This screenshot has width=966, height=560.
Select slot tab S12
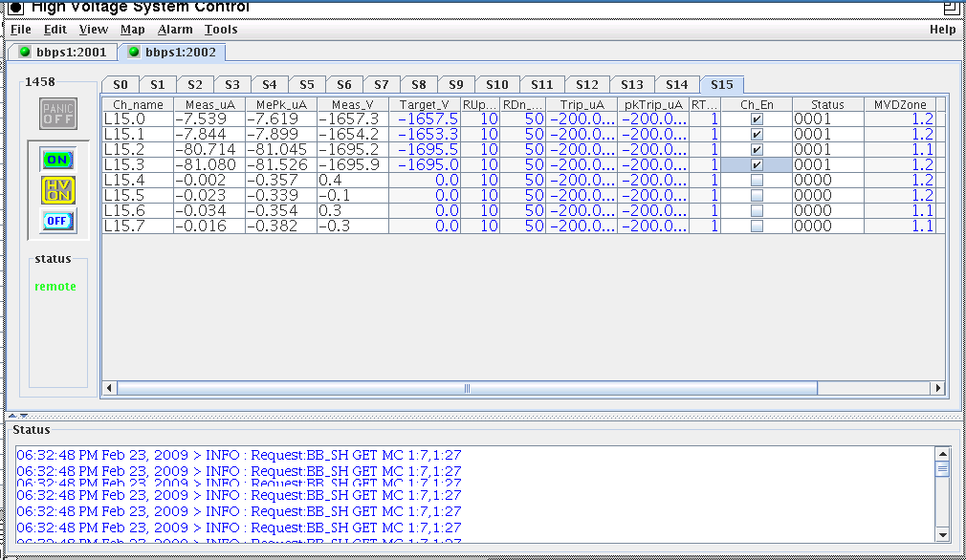click(x=587, y=85)
